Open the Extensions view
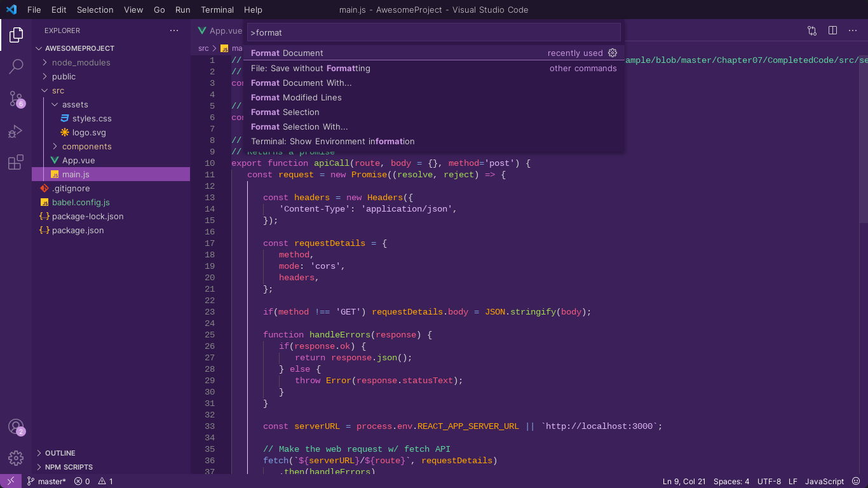The image size is (868, 488). click(16, 163)
